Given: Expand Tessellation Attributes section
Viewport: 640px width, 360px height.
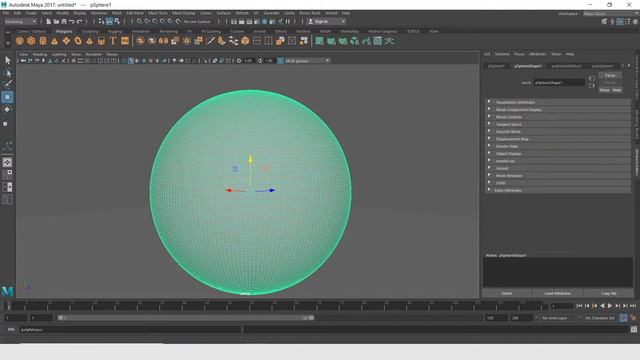Looking at the screenshot, I should (558, 102).
